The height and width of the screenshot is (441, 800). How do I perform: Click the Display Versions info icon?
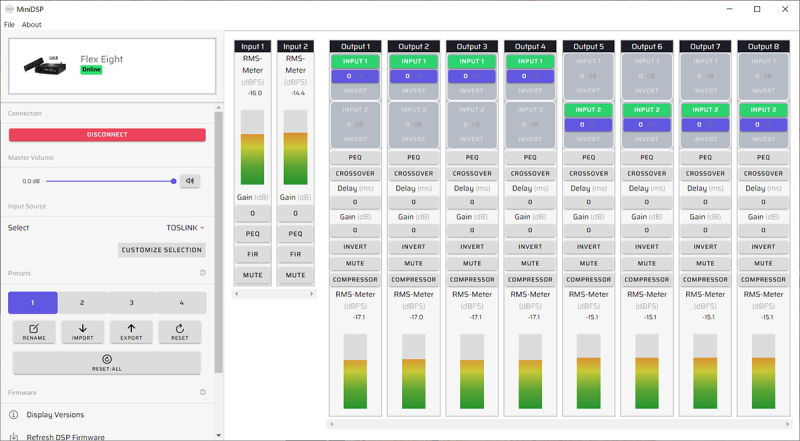[x=14, y=414]
